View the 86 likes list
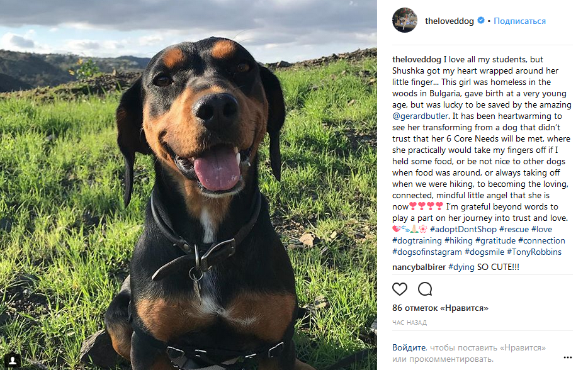Screen dimensions: 588x370 pos(440,308)
